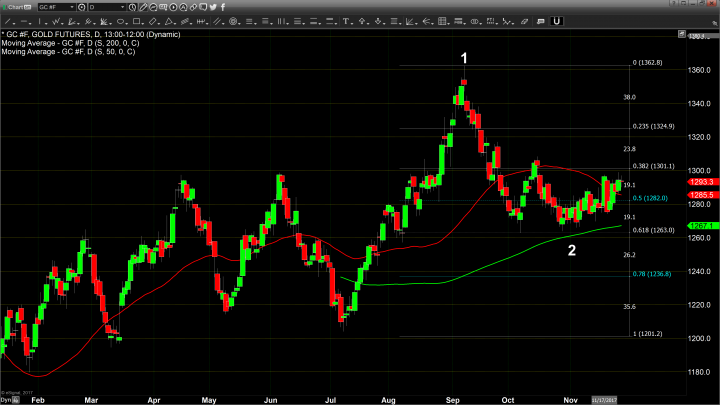Select the up arrow marker tool
Screen dimensions: 720x405
[362, 22]
